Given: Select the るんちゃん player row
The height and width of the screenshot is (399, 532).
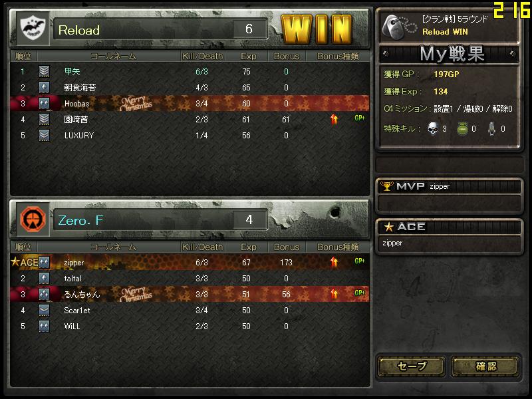Looking at the screenshot, I should coord(190,294).
